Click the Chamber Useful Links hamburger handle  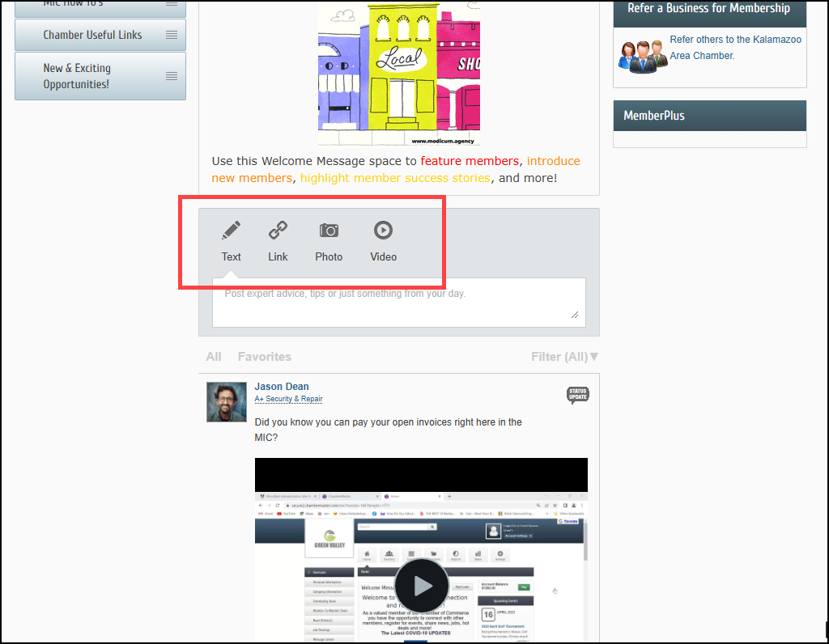tap(172, 35)
